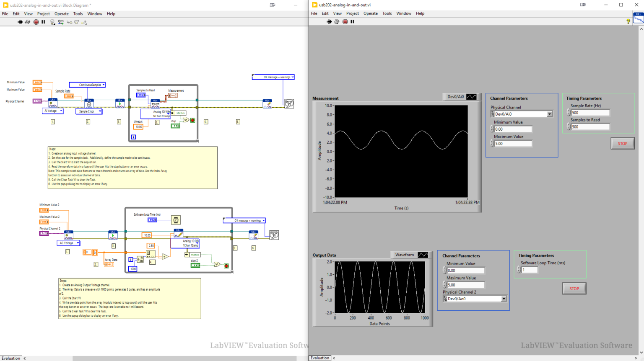Open the Operate menu on the front panel

coord(371,13)
